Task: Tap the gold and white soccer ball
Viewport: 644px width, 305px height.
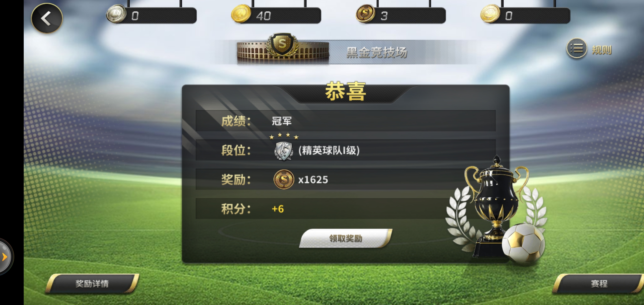Action: 523,243
